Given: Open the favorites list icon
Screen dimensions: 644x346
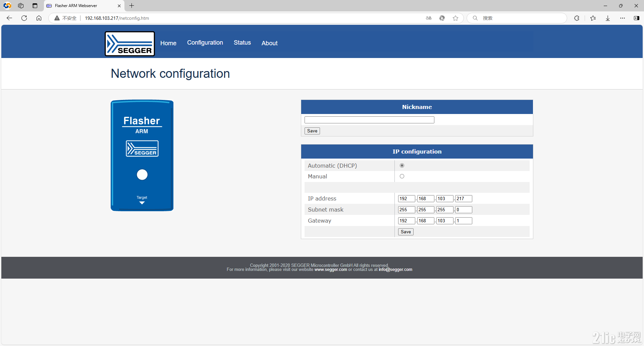Looking at the screenshot, I should pos(593,18).
